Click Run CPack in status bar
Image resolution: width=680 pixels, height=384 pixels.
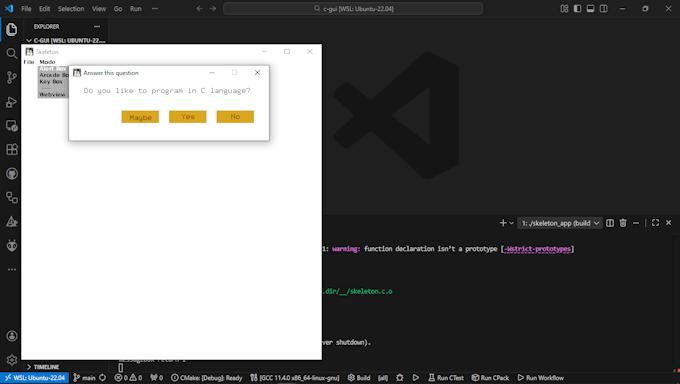490,378
